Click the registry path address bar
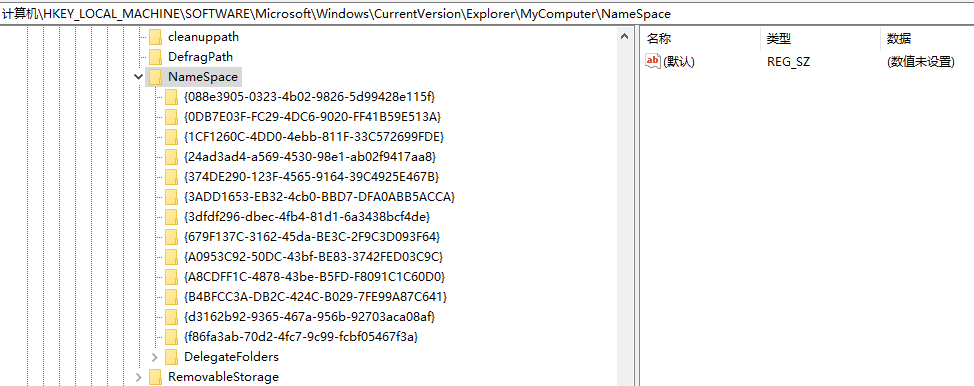Screen dimensions: 974x386 pyautogui.click(x=487, y=13)
